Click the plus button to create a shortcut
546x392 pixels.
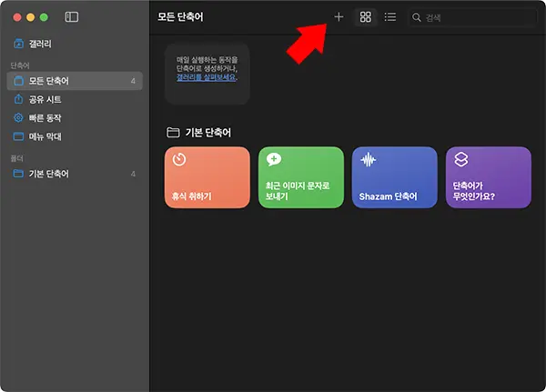click(339, 16)
